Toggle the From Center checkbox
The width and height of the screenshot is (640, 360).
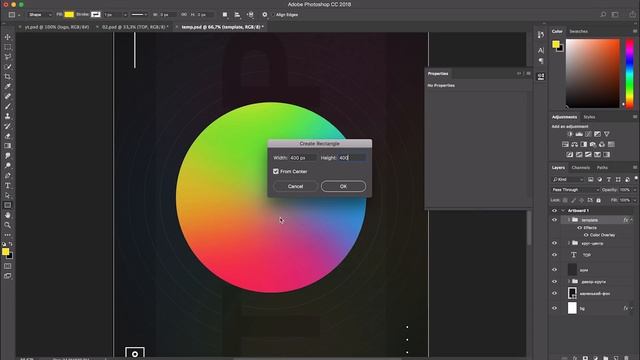[x=276, y=171]
